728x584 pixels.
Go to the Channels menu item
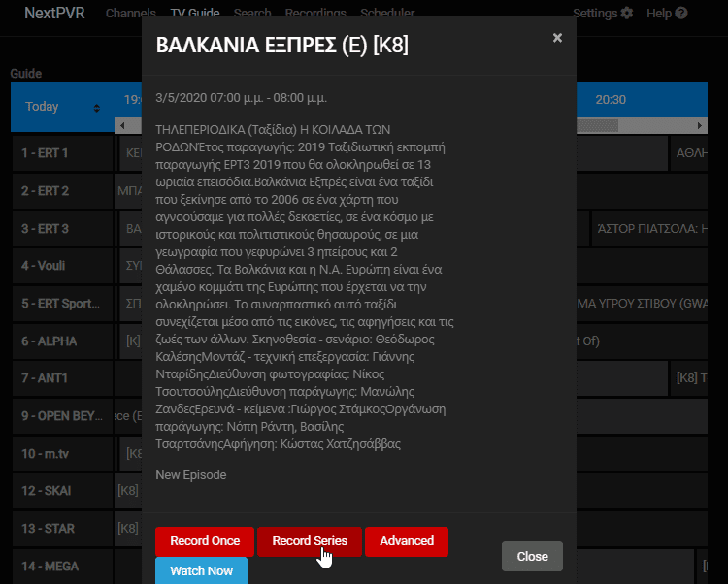[130, 13]
